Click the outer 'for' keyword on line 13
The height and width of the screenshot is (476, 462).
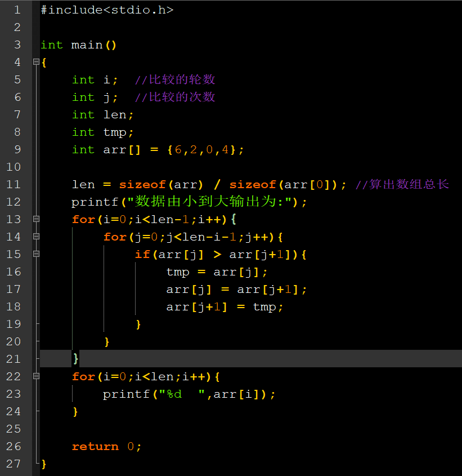point(84,219)
